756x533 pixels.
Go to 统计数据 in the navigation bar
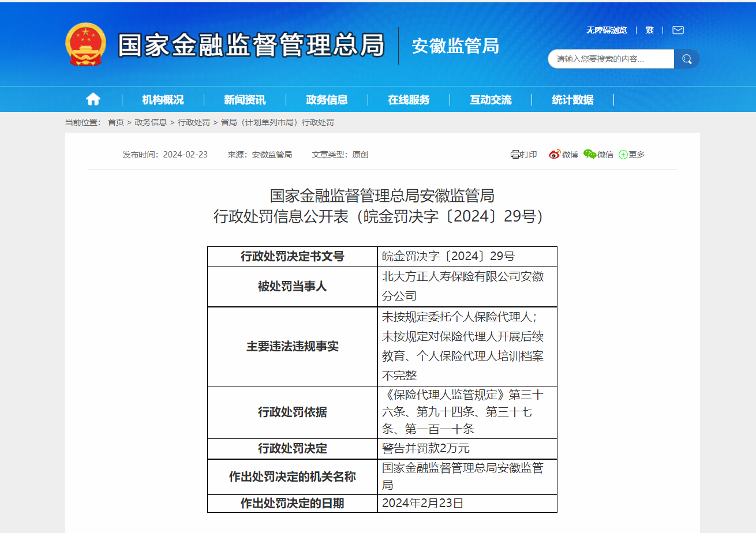[x=572, y=100]
